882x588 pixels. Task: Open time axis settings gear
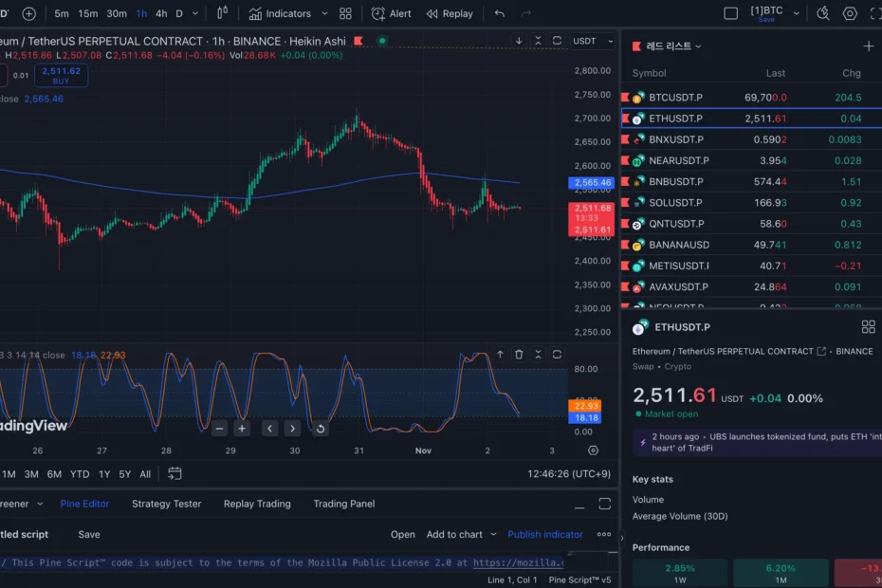tap(593, 450)
